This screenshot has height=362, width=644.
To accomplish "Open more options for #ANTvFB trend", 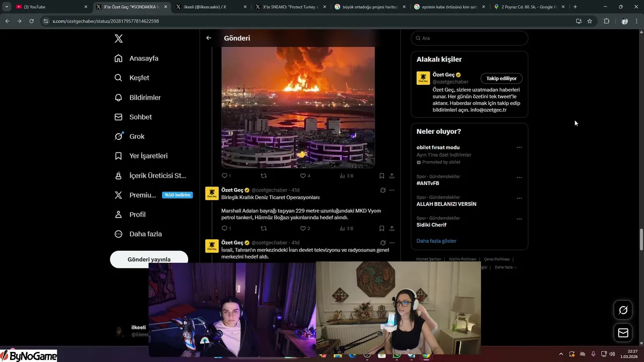I will [519, 177].
